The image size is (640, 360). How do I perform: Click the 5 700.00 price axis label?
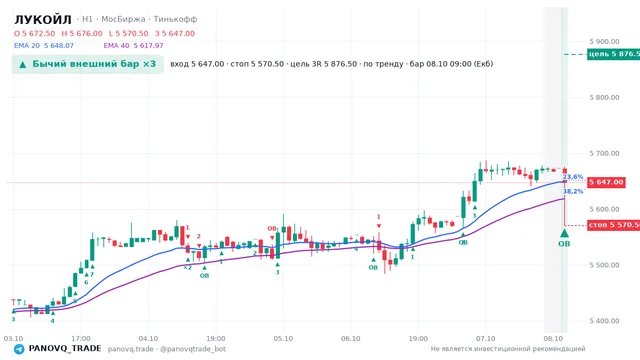tap(604, 153)
